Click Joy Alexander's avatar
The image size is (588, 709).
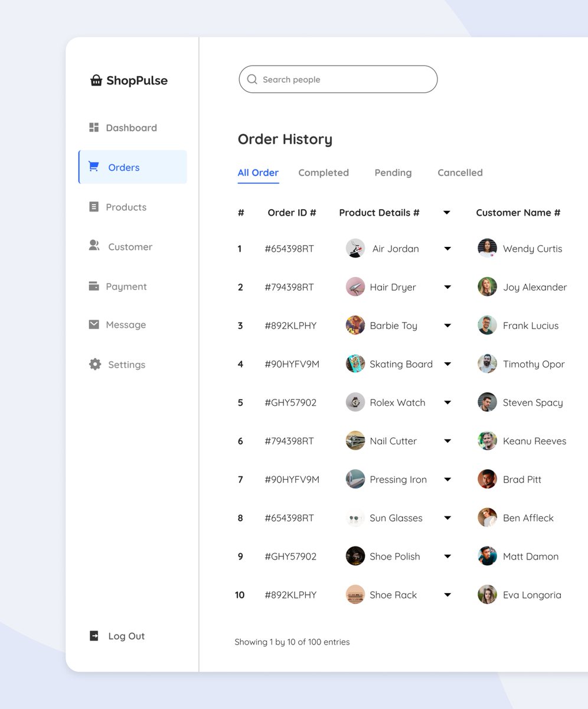click(487, 287)
